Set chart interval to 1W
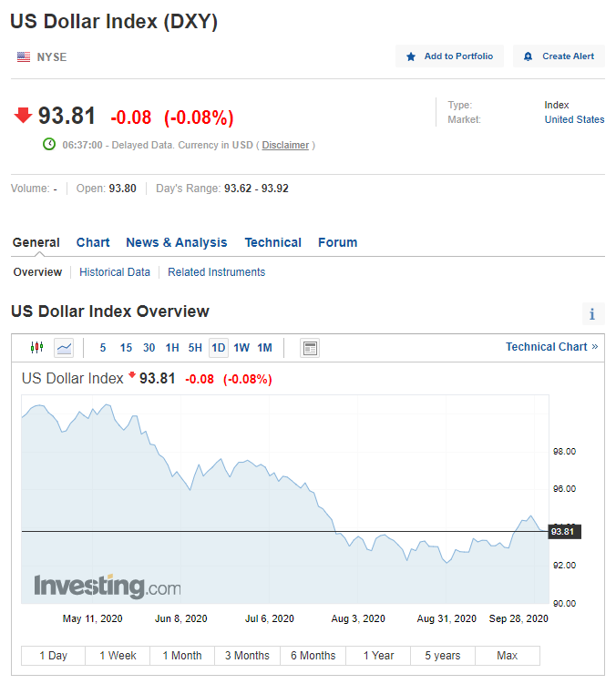 tap(241, 347)
